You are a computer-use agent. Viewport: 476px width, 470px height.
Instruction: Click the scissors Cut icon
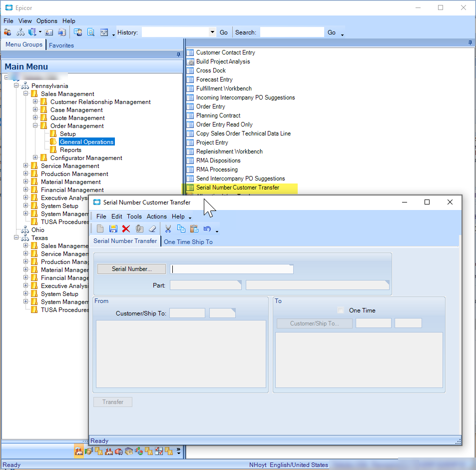click(x=168, y=229)
